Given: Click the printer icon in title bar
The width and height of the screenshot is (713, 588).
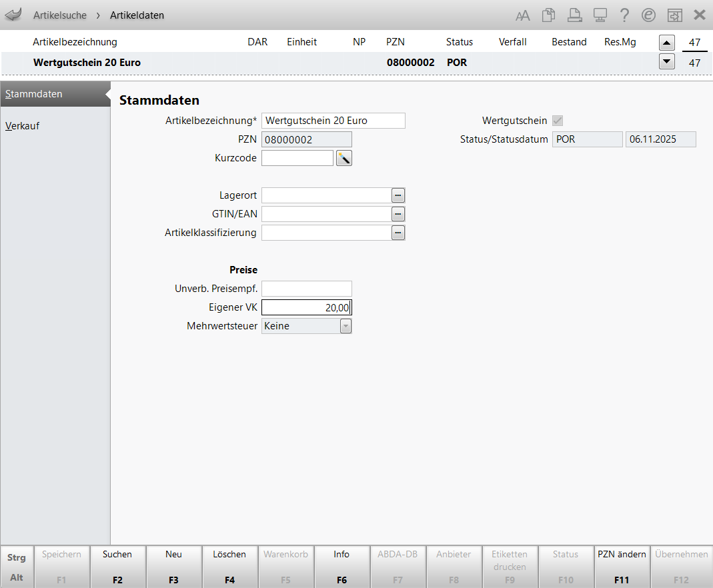Looking at the screenshot, I should [574, 15].
